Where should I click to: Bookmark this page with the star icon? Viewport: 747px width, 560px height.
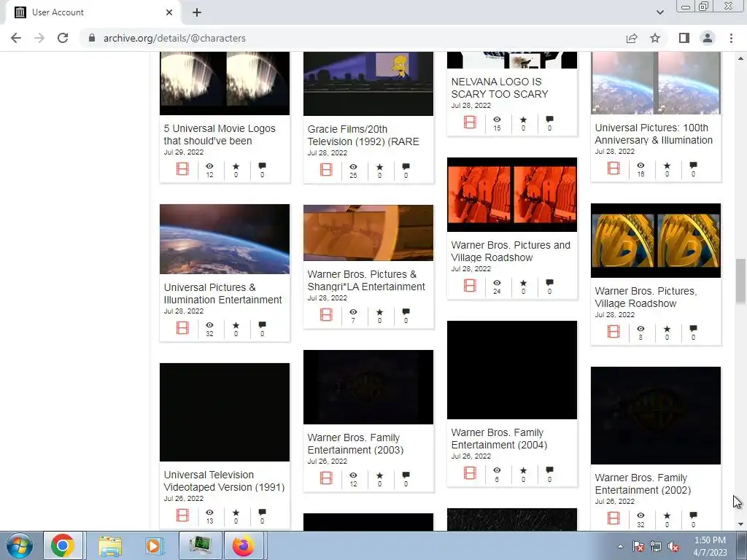[655, 38]
